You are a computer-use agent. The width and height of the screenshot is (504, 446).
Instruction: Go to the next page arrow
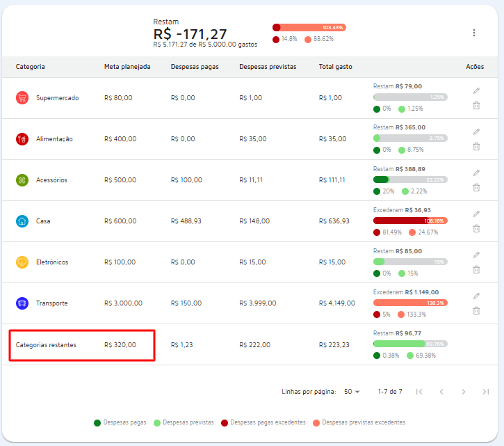(x=464, y=392)
